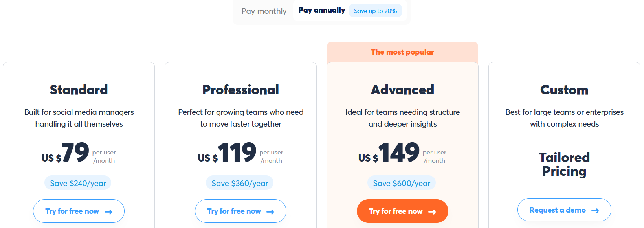Click arrow icon in Advanced plan button
Viewport: 644px width, 228px height.
tap(432, 212)
